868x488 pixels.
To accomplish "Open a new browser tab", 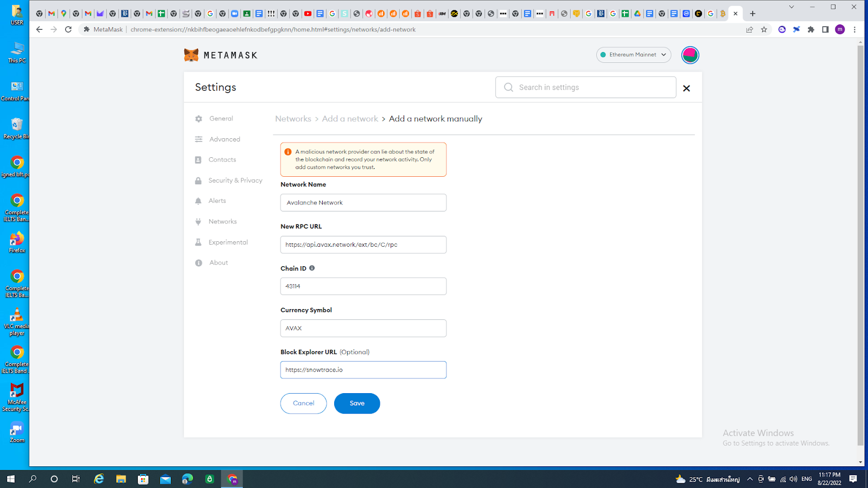I will (x=752, y=14).
